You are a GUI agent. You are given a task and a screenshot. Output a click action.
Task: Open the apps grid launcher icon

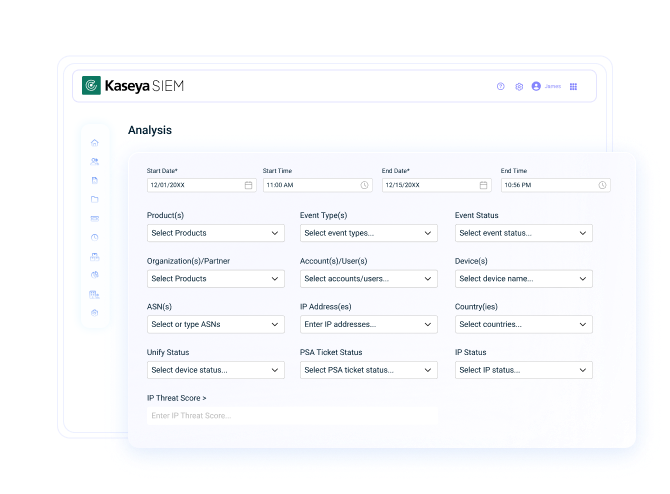(573, 86)
